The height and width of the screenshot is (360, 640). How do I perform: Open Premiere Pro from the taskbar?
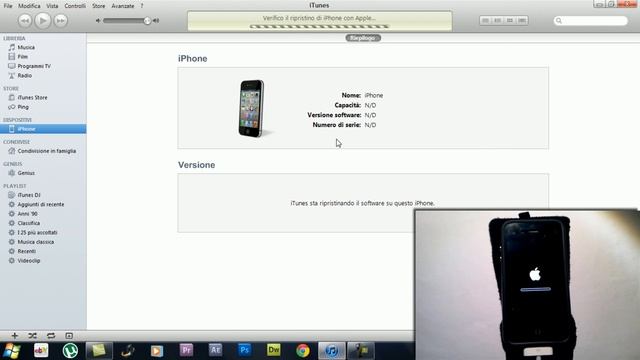186,350
